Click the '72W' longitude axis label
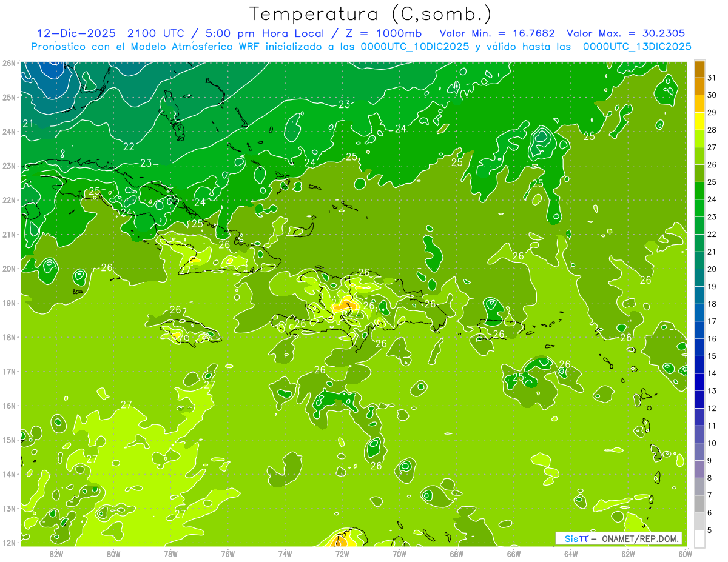The image size is (728, 562). (342, 554)
